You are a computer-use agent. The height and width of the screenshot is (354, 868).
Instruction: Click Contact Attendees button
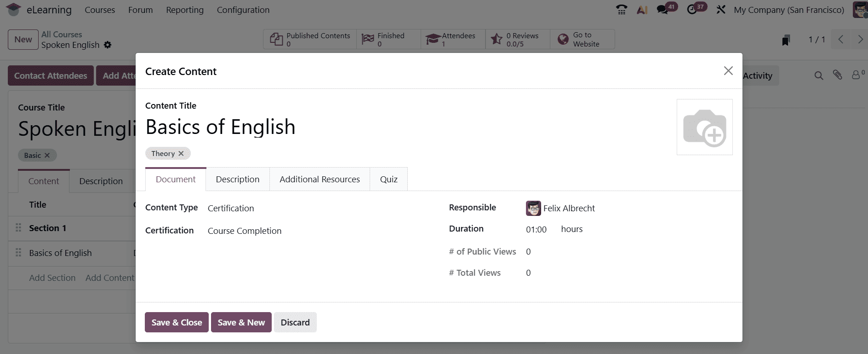tap(51, 75)
